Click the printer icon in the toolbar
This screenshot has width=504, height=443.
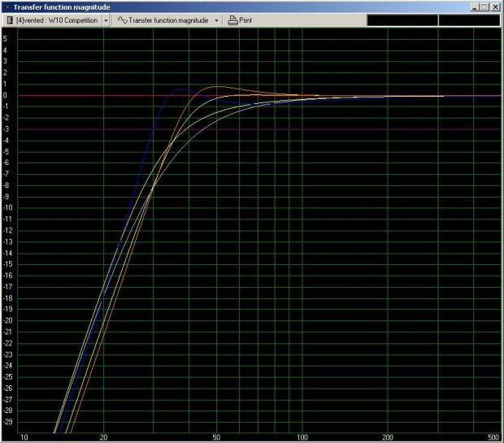[232, 20]
